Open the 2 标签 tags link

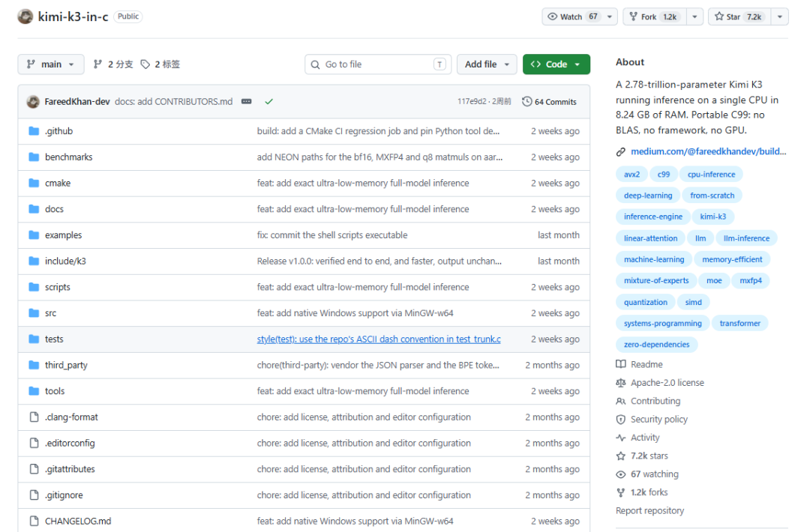tap(160, 64)
